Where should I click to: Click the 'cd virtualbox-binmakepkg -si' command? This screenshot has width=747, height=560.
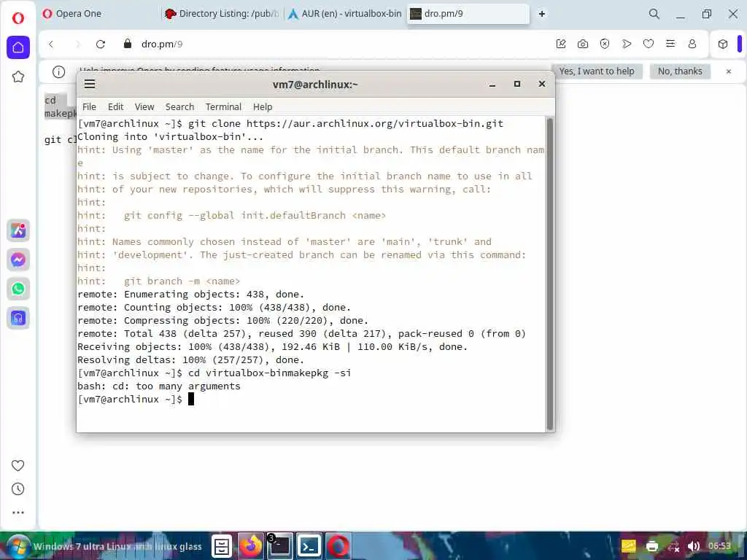click(270, 373)
